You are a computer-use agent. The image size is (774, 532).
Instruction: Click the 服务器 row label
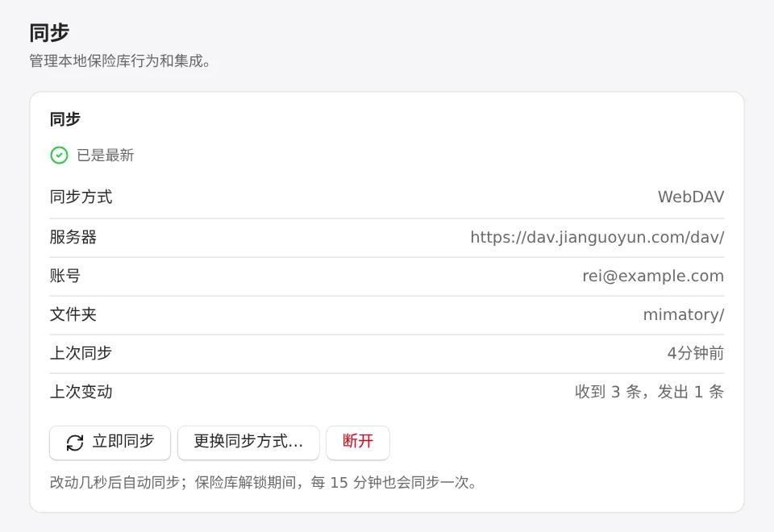73,237
